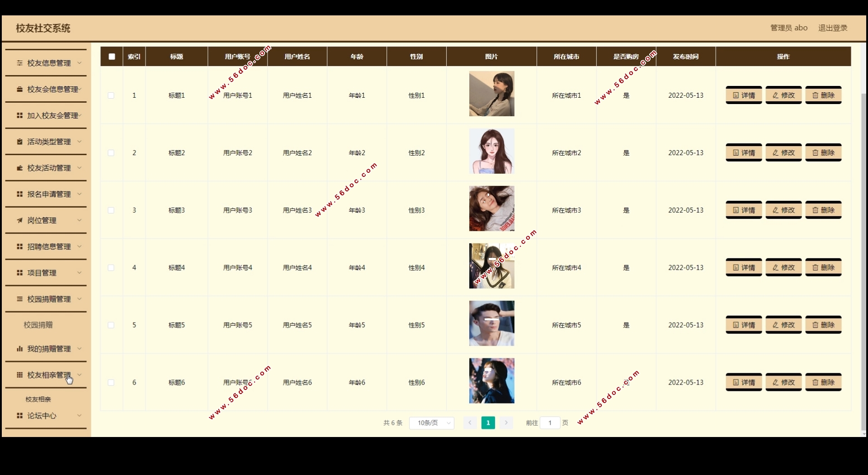
Task: Open 校友相亲 submenu item
Action: [38, 399]
